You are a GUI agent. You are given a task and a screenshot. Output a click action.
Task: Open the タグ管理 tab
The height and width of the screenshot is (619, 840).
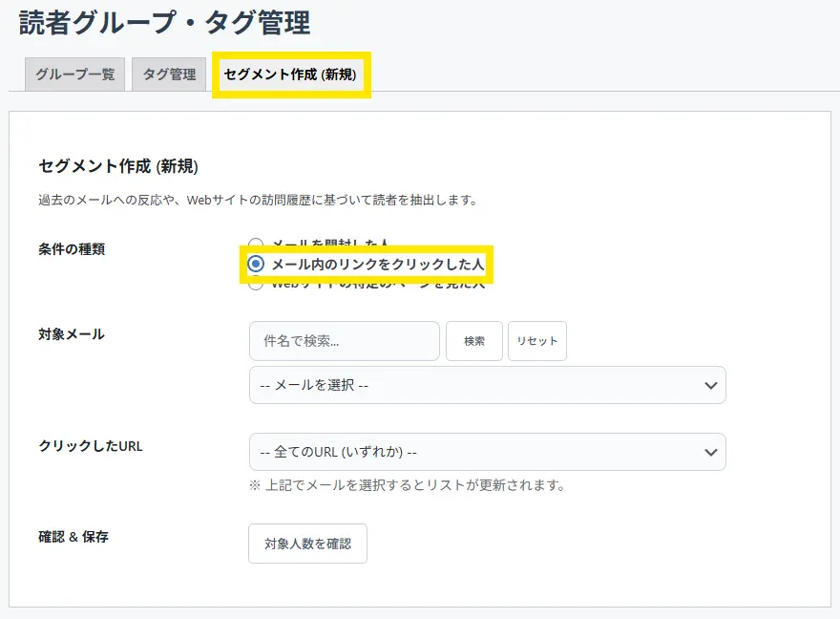click(169, 75)
